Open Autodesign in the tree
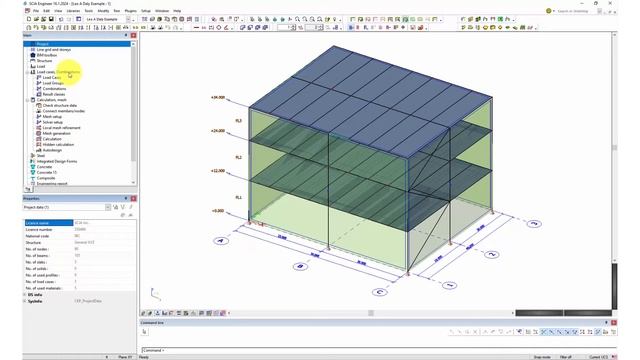 (52, 150)
